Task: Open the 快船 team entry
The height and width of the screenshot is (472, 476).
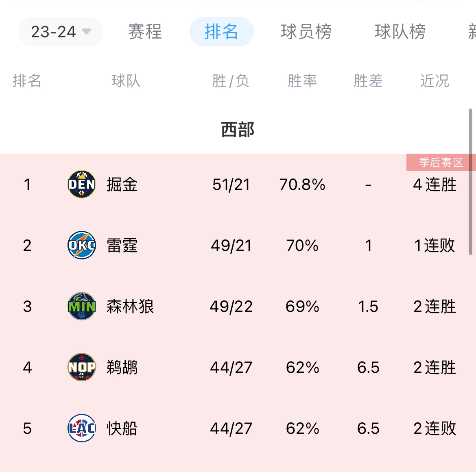Action: click(122, 428)
